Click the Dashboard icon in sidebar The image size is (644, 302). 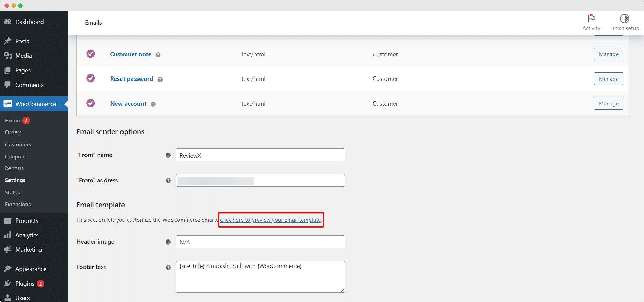(x=7, y=22)
